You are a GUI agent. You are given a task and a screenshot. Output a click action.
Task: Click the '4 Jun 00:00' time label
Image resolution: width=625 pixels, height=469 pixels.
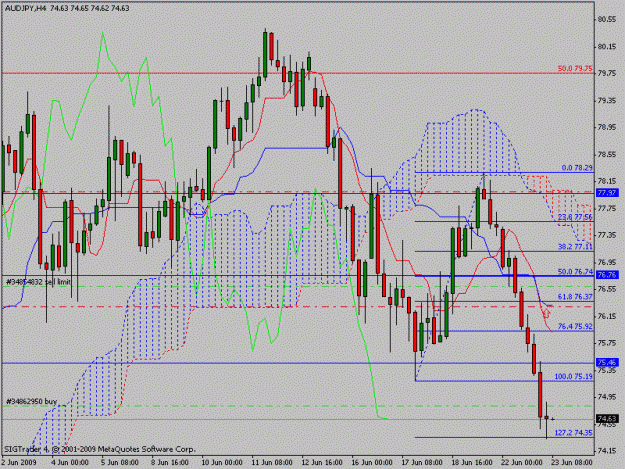(70, 462)
